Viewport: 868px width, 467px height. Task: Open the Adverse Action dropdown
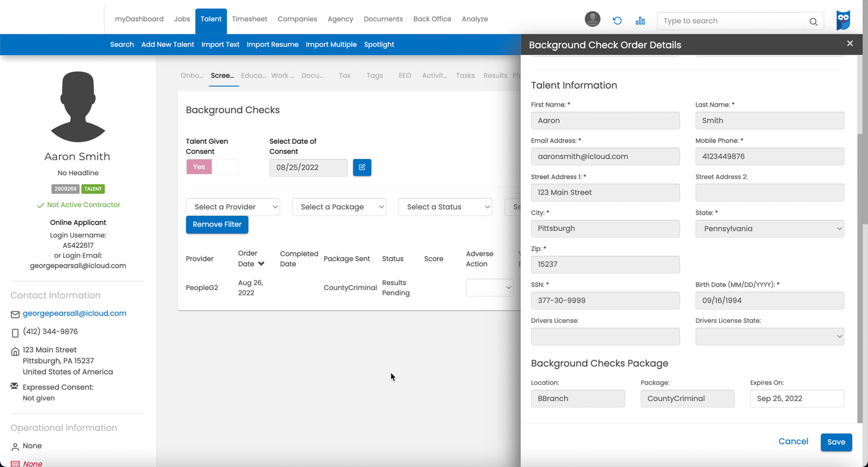[x=489, y=288]
